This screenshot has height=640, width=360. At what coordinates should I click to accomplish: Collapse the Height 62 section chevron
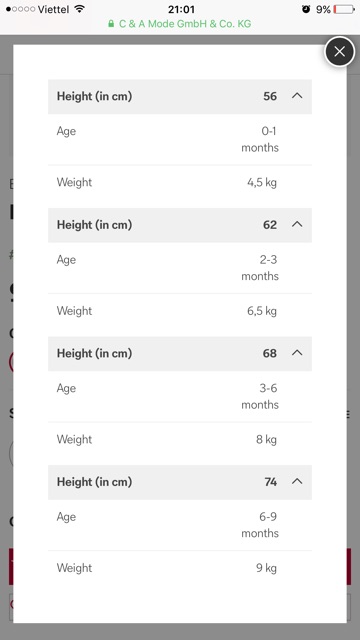point(297,224)
